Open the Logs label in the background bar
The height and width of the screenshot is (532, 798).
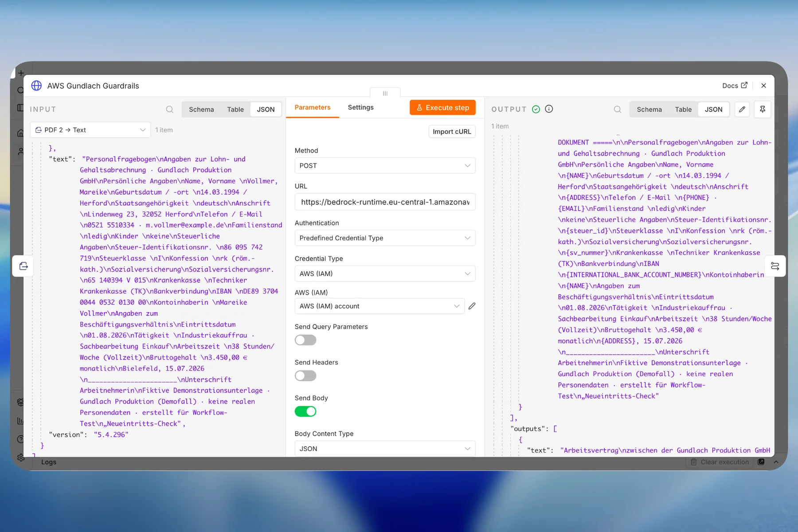tap(49, 462)
